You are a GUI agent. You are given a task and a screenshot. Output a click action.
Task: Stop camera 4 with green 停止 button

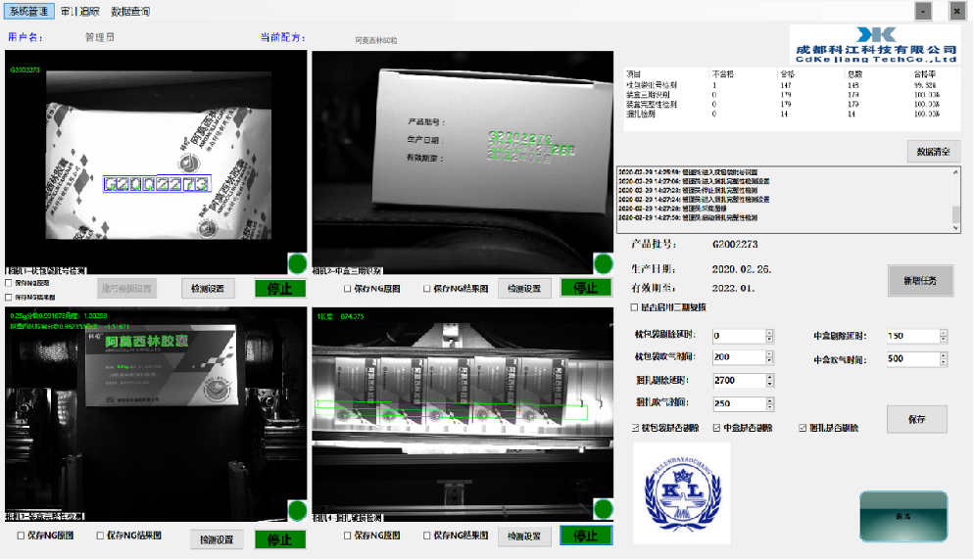click(x=586, y=536)
